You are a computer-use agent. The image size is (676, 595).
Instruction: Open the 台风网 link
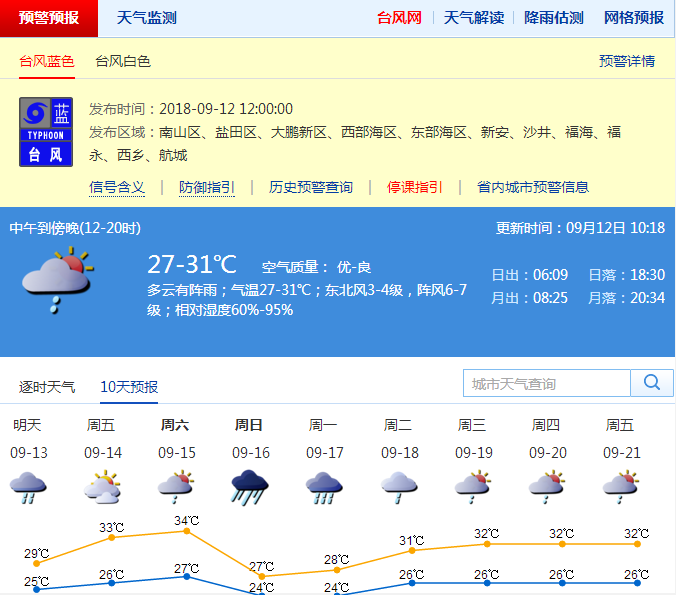(x=398, y=18)
